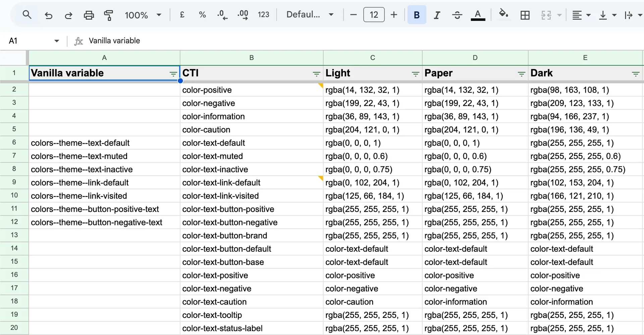Screen dimensions: 644x335
Task: Open the 123 number format options
Action: (x=264, y=15)
